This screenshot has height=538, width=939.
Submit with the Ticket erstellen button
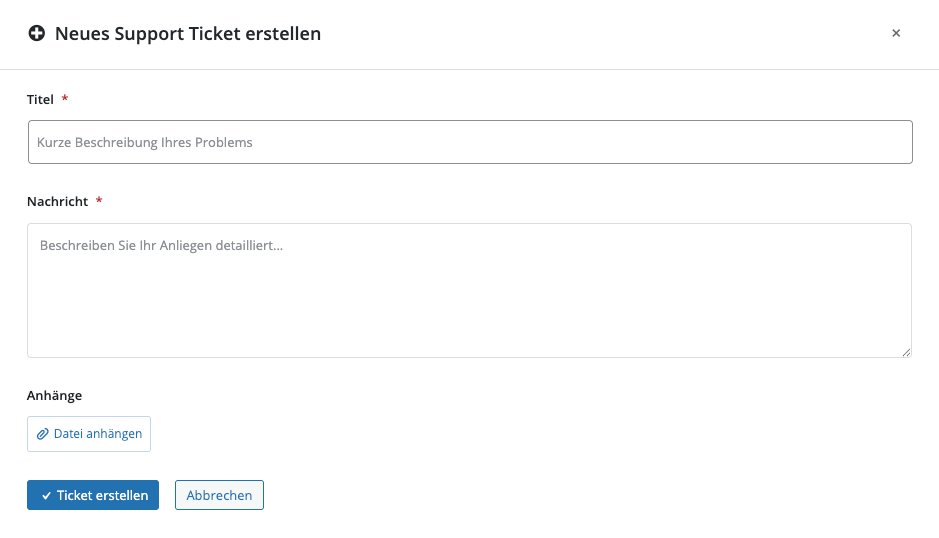tap(93, 495)
